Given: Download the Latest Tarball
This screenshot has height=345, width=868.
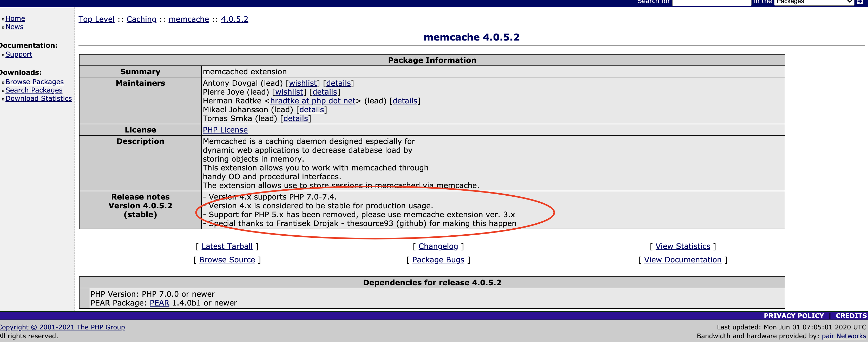Looking at the screenshot, I should coord(227,246).
